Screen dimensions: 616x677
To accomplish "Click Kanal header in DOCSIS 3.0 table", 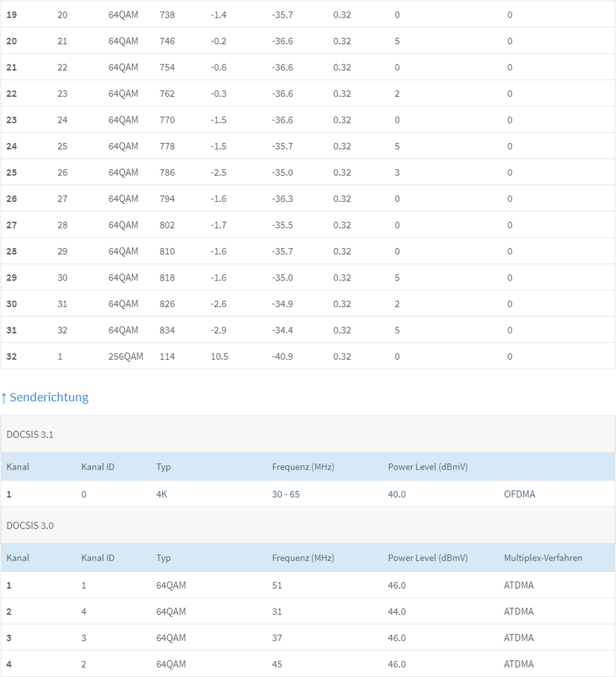I will (18, 558).
